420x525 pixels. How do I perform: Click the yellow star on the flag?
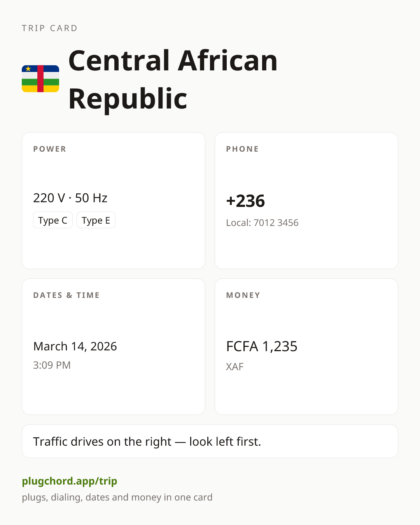[x=28, y=69]
